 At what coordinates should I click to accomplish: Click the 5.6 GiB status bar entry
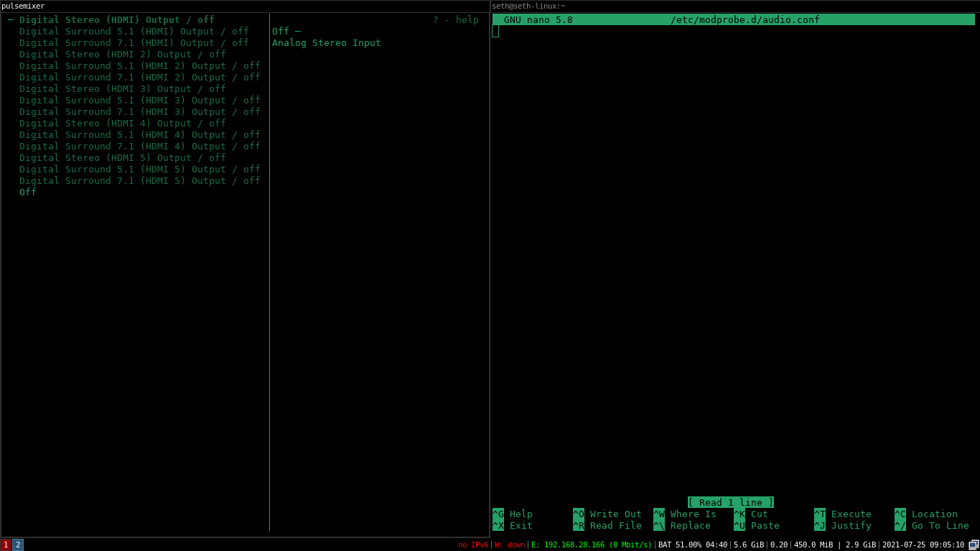[x=749, y=545]
